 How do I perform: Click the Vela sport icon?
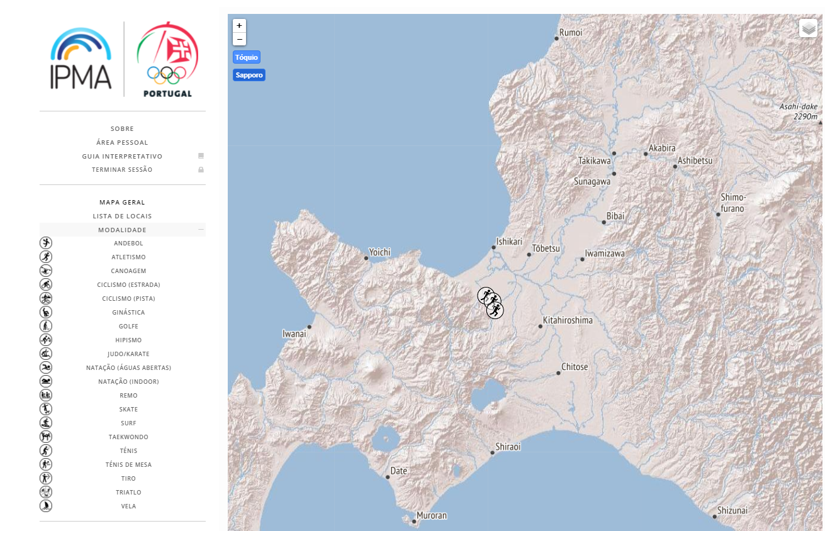tap(46, 506)
